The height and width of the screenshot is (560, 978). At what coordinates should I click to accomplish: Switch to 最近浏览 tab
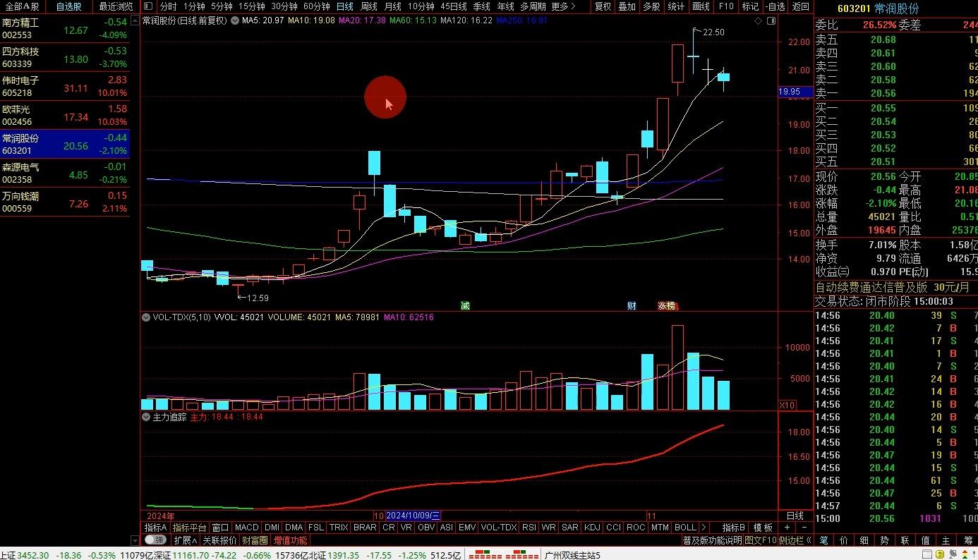click(x=116, y=6)
